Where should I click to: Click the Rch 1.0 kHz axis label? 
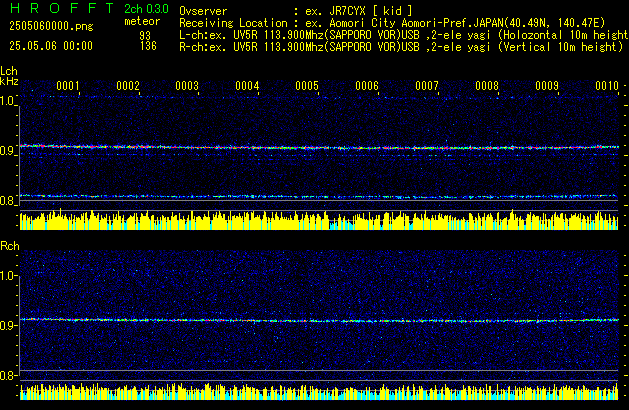(7, 276)
